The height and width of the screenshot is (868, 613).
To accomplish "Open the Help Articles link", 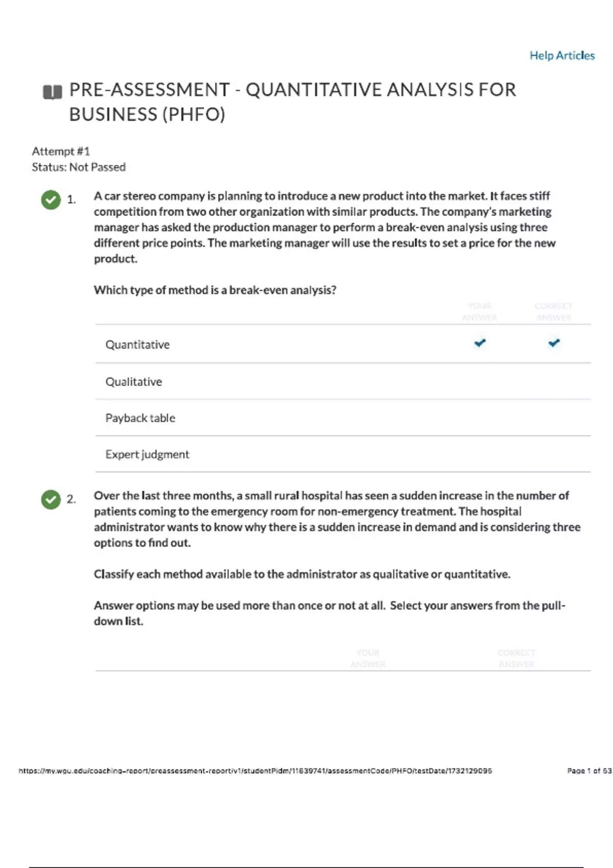I will (x=562, y=56).
